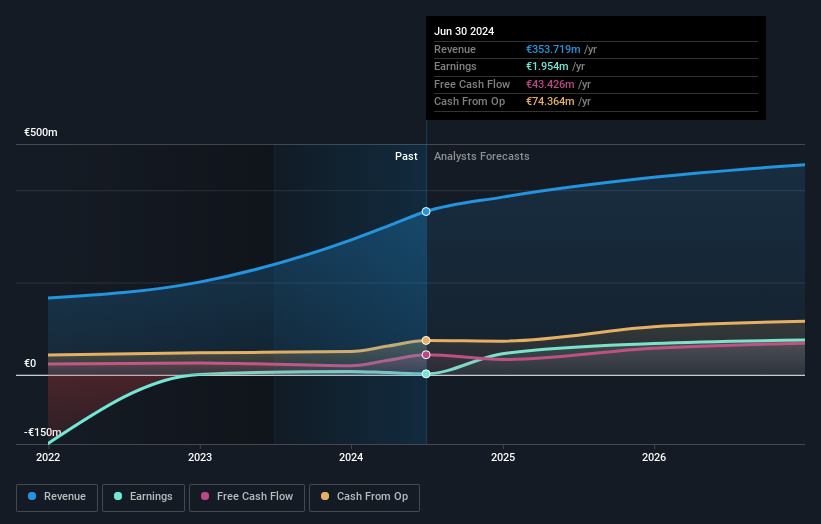
Task: Toggle the Cash From Op legend button
Action: coord(364,497)
